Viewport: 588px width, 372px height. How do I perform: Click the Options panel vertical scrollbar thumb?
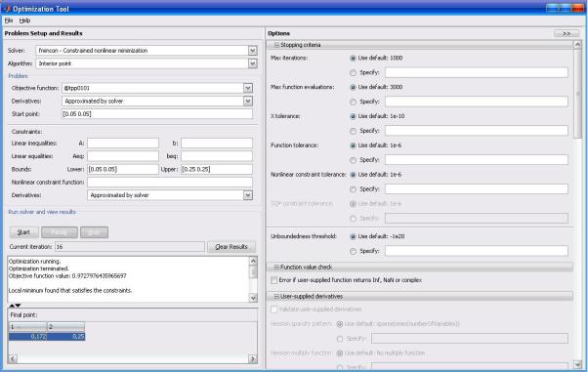click(578, 94)
